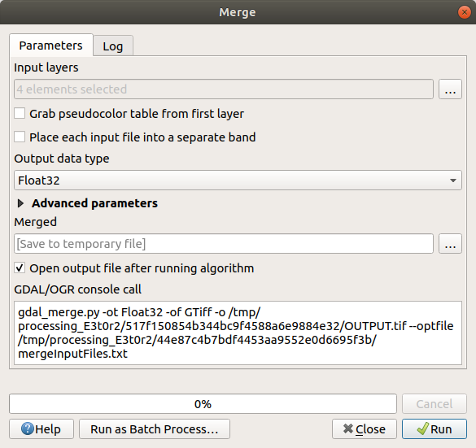476x448 pixels.
Task: Click the Merged save to temporary file field
Action: tap(224, 244)
